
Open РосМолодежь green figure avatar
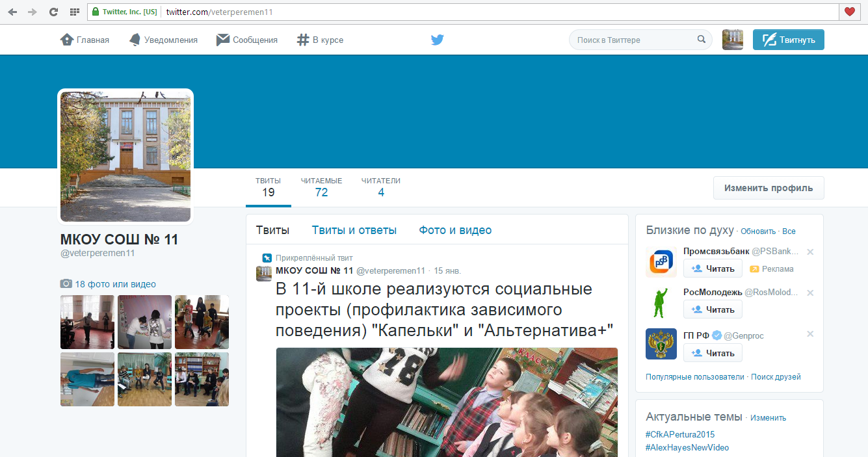tap(661, 304)
